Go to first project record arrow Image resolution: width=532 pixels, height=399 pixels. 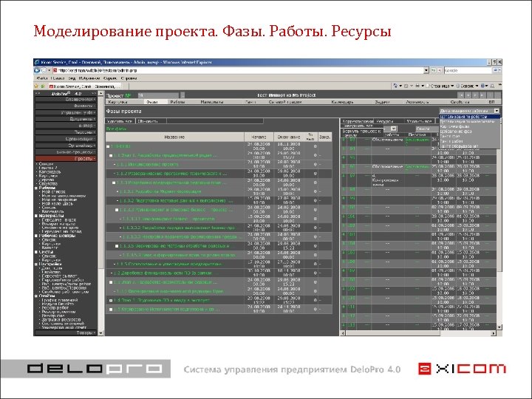[460, 95]
